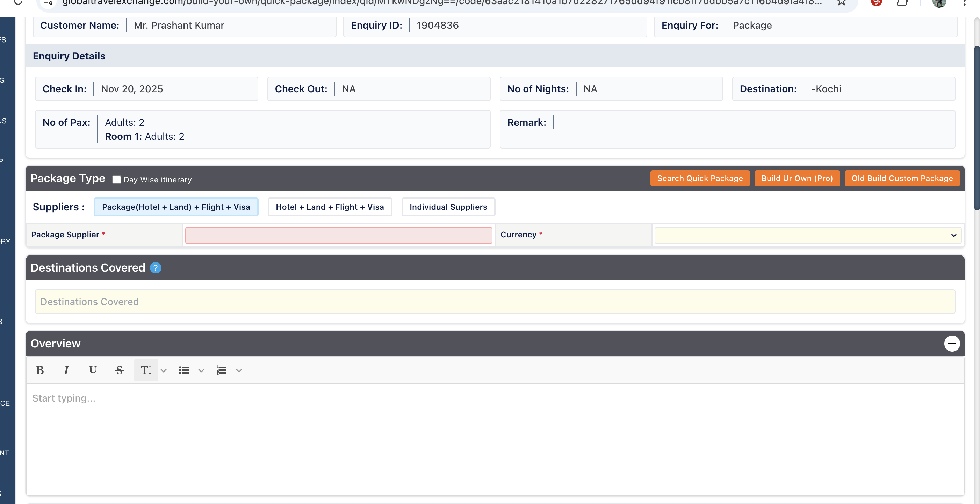This screenshot has width=980, height=504.
Task: Collapse the Overview section
Action: coord(952,344)
